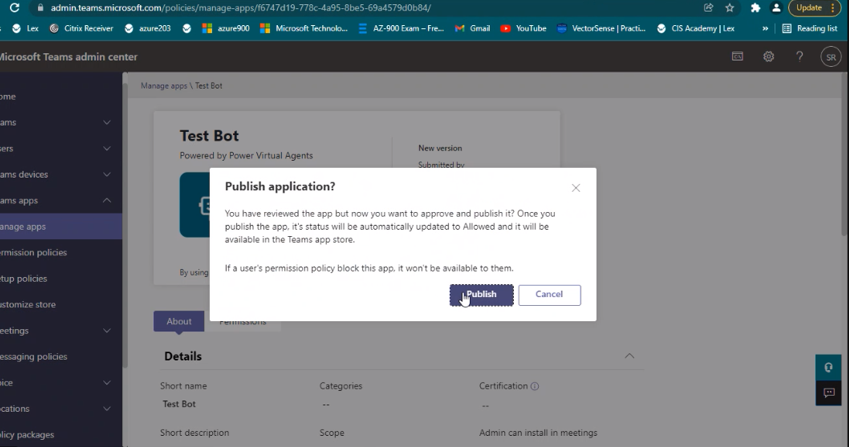Open Permission policies in sidebar

61,252
